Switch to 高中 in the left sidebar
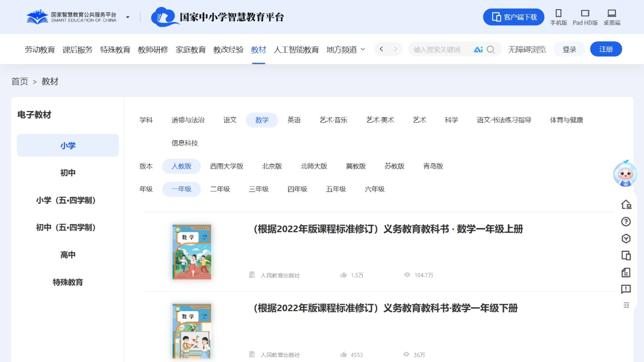644x362 pixels. (68, 255)
